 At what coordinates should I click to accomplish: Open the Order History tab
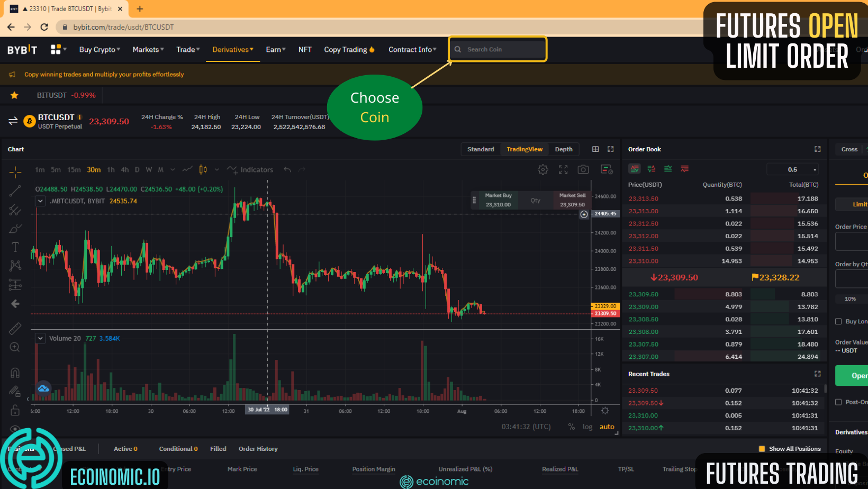pyautogui.click(x=258, y=449)
